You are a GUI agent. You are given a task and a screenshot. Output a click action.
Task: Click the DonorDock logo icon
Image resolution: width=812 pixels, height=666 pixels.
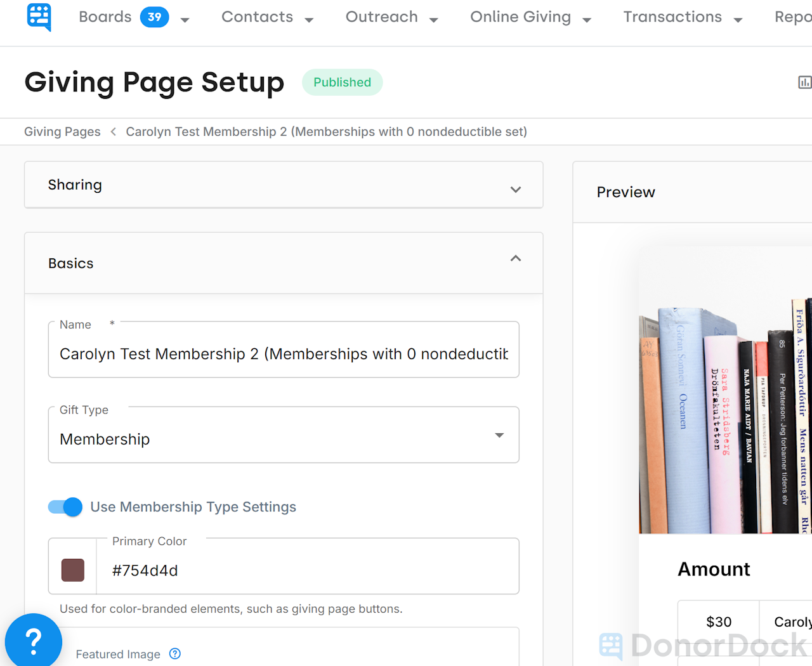point(39,17)
